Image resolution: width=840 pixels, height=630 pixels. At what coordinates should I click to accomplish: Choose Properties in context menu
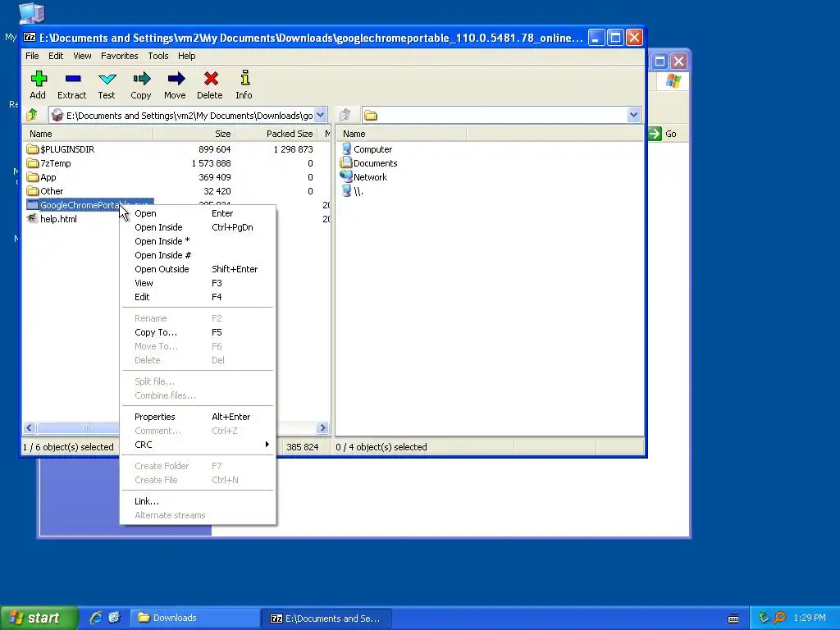click(x=199, y=417)
